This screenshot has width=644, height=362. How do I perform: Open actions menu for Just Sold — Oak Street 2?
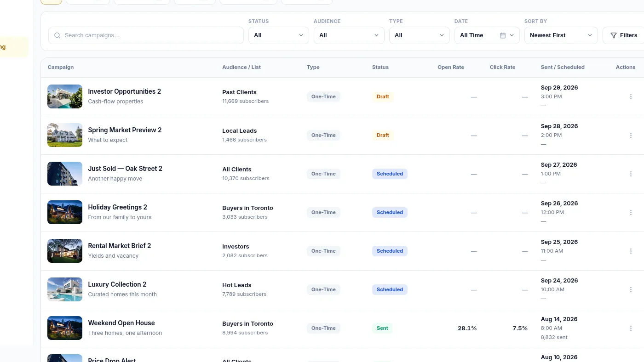tap(631, 174)
